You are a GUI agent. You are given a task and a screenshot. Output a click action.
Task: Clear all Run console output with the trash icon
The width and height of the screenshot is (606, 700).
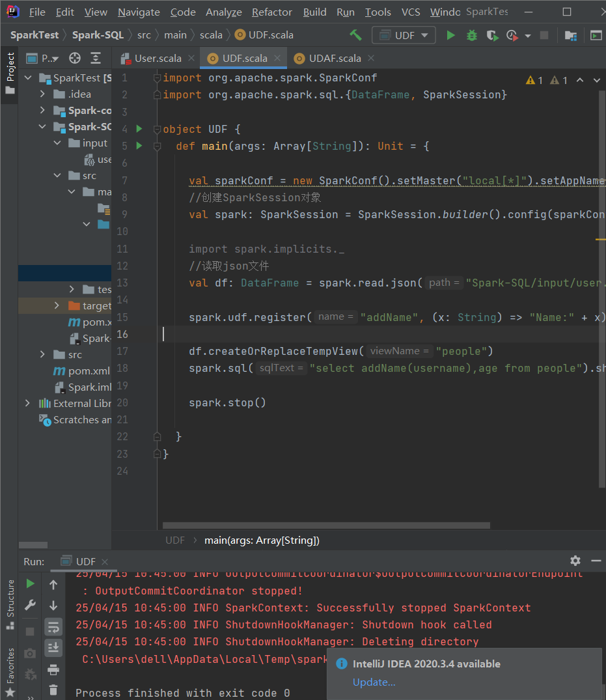click(x=53, y=690)
